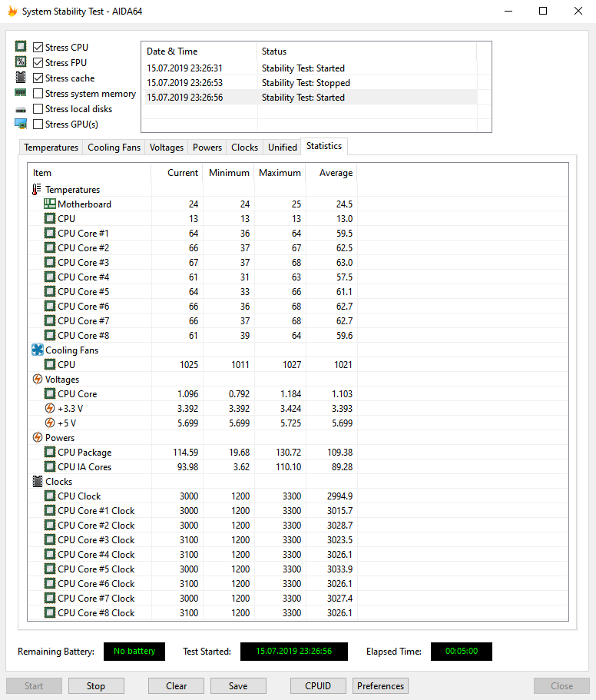Click the No battery indicator
The height and width of the screenshot is (700, 596).
coord(134,652)
